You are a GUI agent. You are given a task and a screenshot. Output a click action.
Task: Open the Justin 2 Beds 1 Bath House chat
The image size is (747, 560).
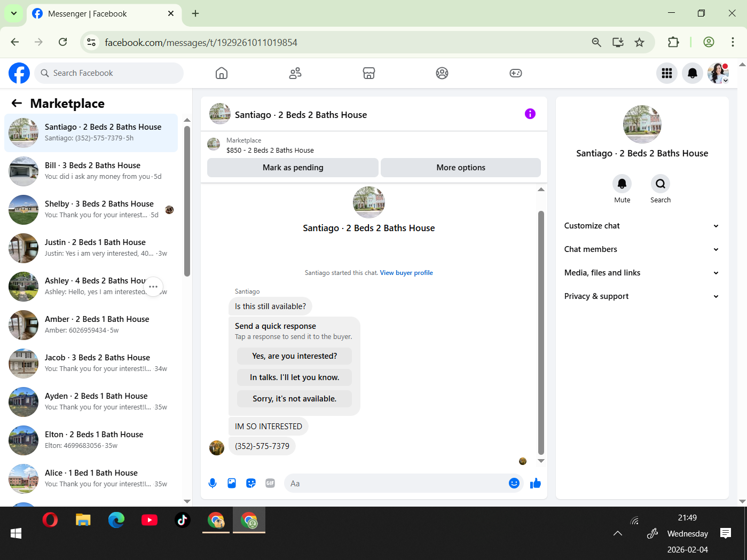point(91,248)
